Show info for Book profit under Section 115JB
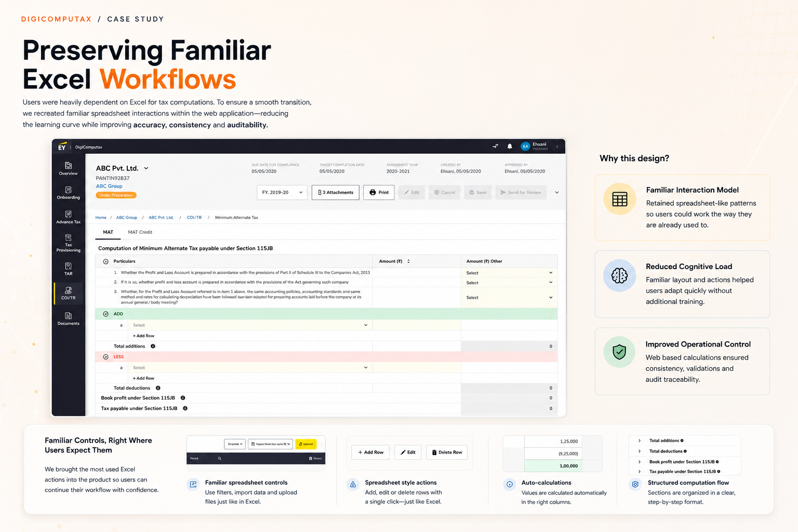798x532 pixels. [x=183, y=398]
